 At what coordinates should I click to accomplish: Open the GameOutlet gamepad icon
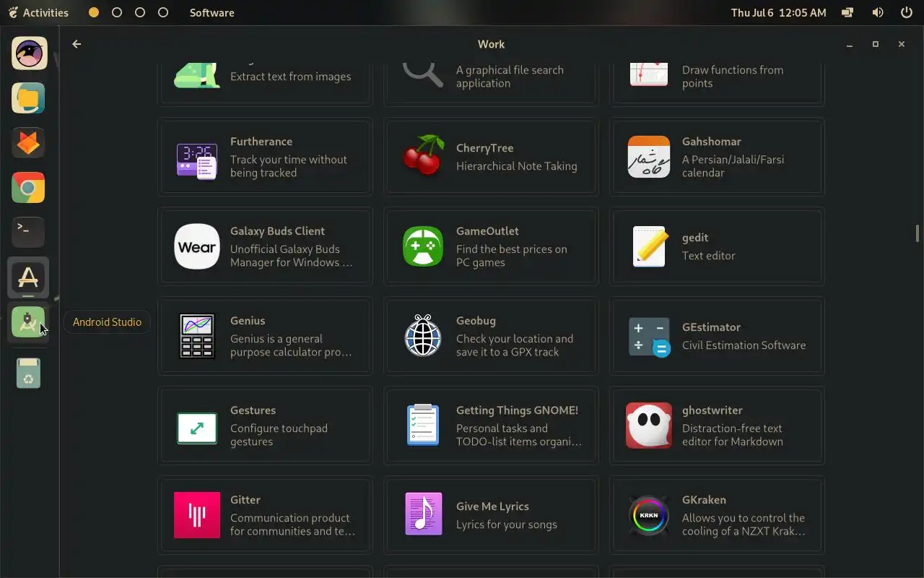[x=423, y=246]
